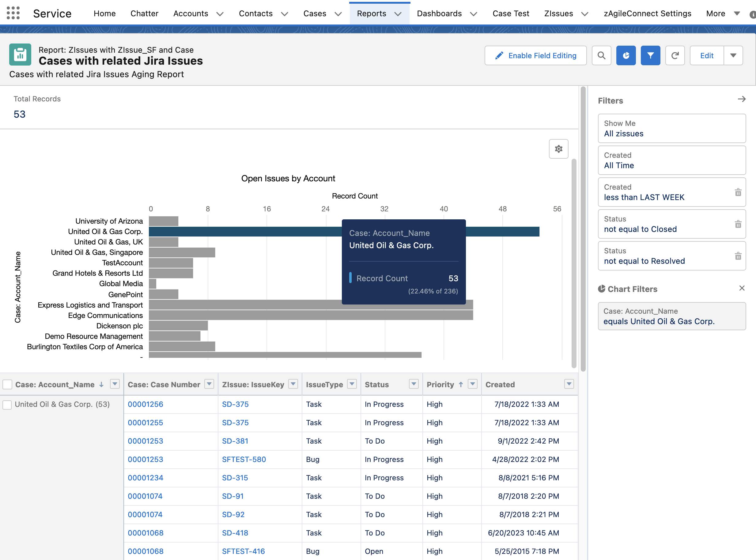Click the Burlington Textiles Corp bar
The height and width of the screenshot is (560, 756).
click(x=182, y=347)
